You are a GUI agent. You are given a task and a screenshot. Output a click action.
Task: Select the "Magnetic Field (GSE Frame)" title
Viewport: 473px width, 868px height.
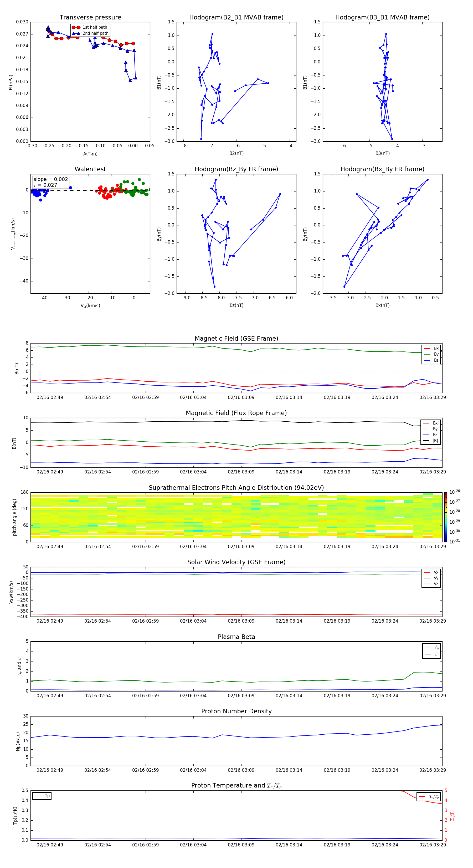236,339
